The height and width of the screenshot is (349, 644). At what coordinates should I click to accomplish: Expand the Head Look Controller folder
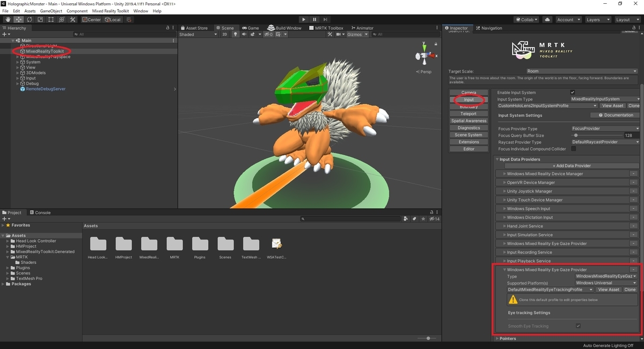click(x=9, y=241)
